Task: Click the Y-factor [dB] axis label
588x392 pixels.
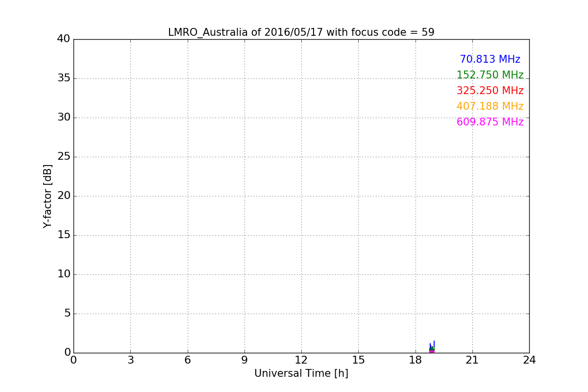Action: click(x=48, y=196)
